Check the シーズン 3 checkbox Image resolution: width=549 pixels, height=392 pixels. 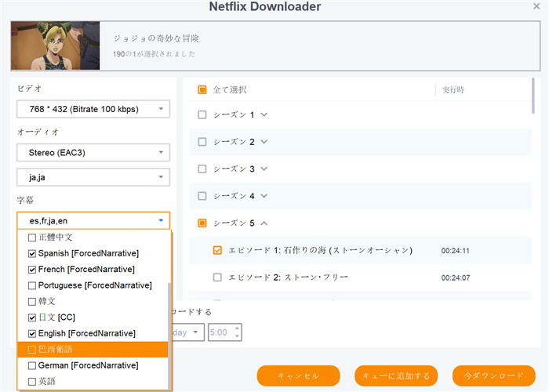tap(202, 169)
